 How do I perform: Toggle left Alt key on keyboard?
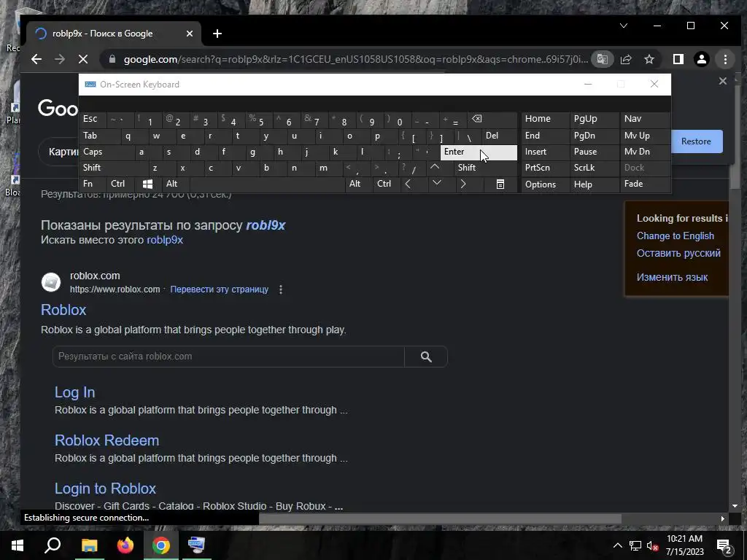point(176,184)
